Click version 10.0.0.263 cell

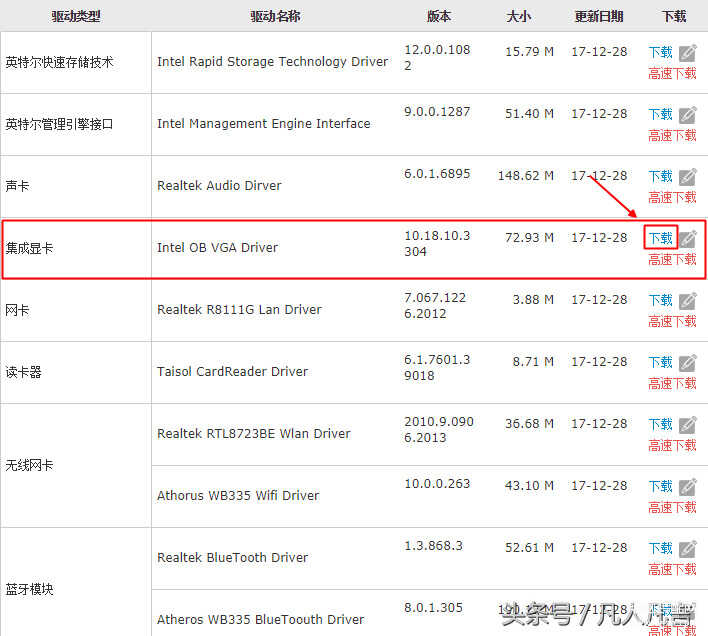437,483
